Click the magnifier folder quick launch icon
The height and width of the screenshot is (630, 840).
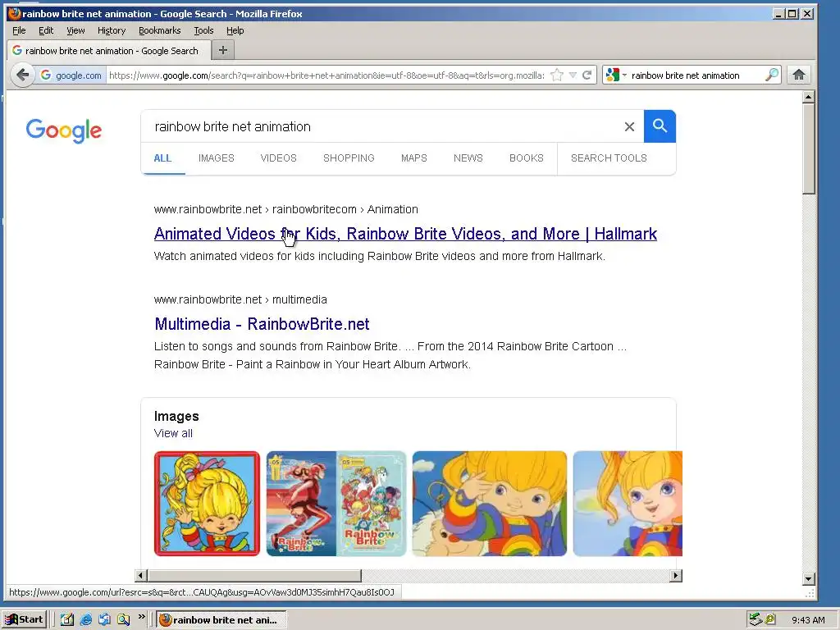click(x=123, y=620)
